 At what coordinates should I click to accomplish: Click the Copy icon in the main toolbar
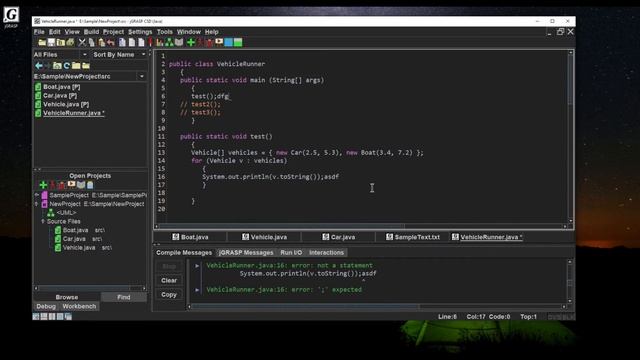pyautogui.click(x=91, y=42)
